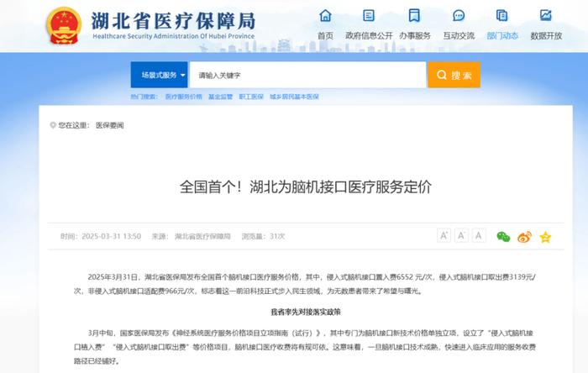Open 部门动态 menu item
588x373 pixels.
(x=502, y=35)
